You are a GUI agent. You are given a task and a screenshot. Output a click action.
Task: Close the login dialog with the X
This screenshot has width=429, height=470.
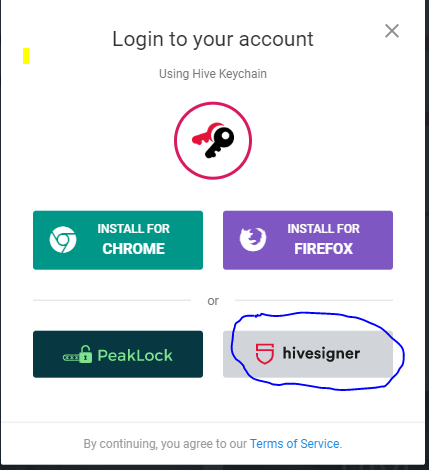point(392,31)
